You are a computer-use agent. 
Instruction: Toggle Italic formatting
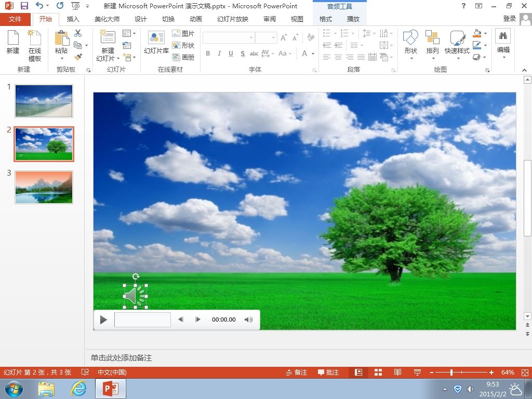point(220,54)
